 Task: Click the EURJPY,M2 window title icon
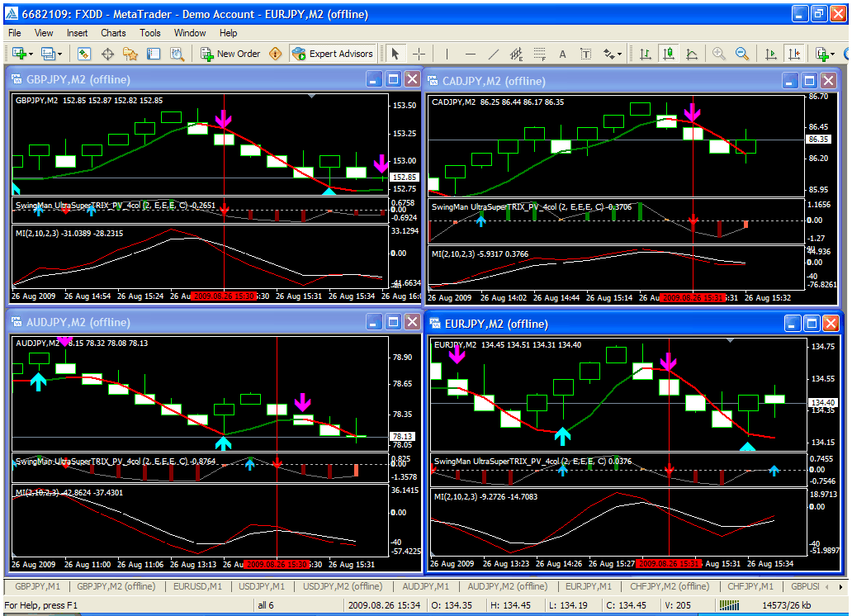pos(435,324)
